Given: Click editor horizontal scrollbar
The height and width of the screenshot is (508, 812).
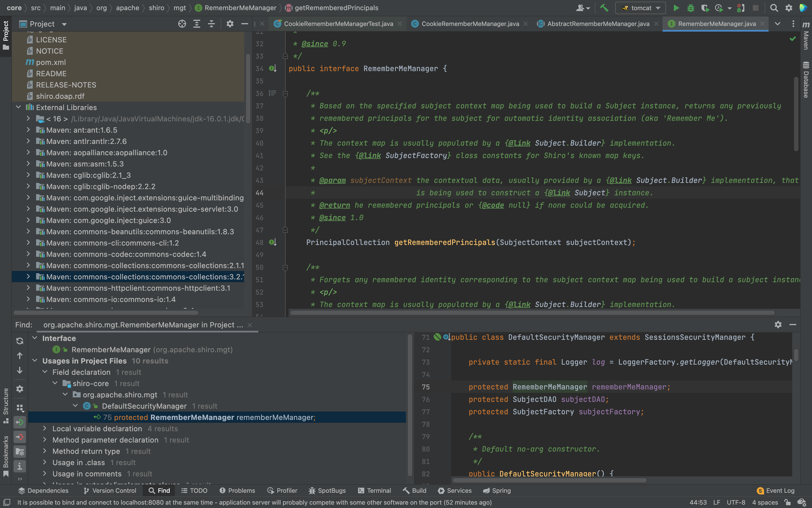Looking at the screenshot, I should [x=532, y=313].
